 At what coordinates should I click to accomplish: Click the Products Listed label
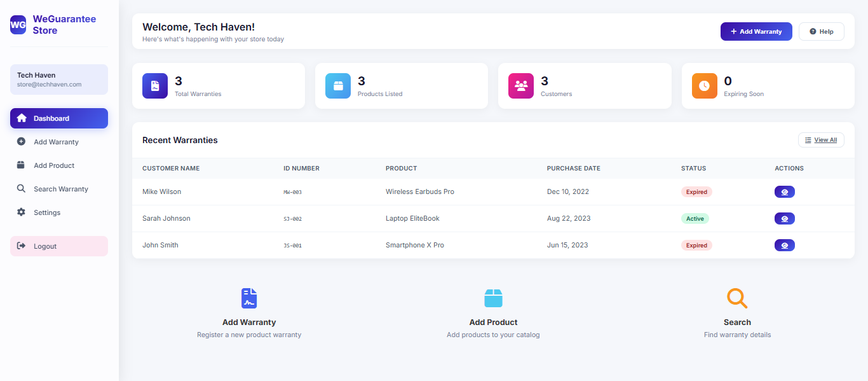(380, 94)
